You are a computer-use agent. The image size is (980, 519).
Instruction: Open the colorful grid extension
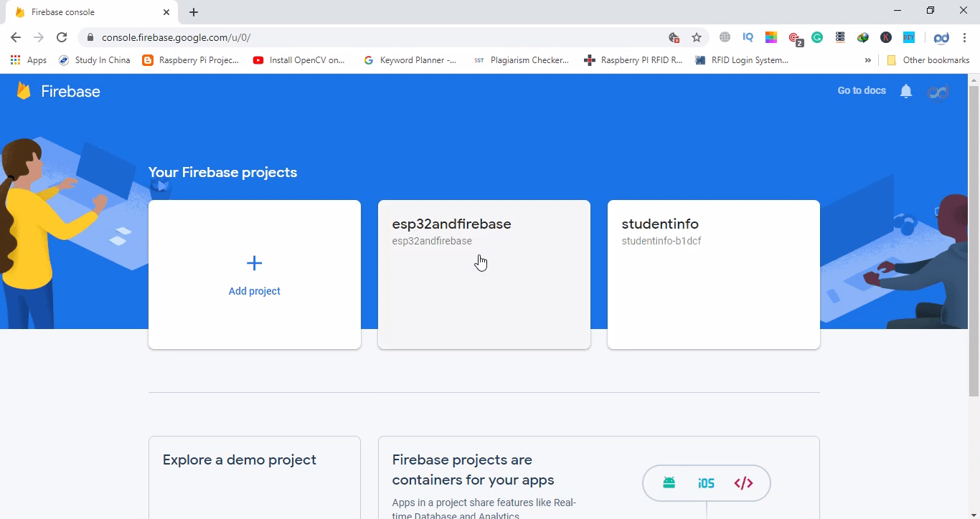tap(771, 37)
